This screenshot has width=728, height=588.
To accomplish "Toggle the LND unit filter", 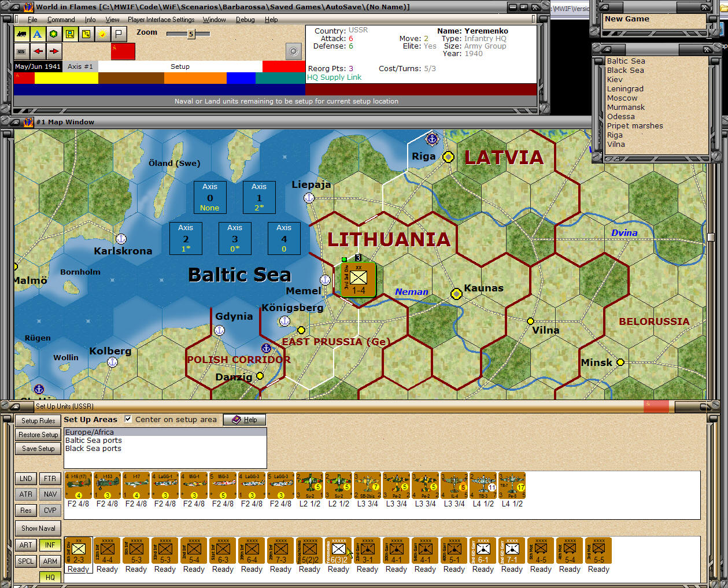I will pos(26,479).
